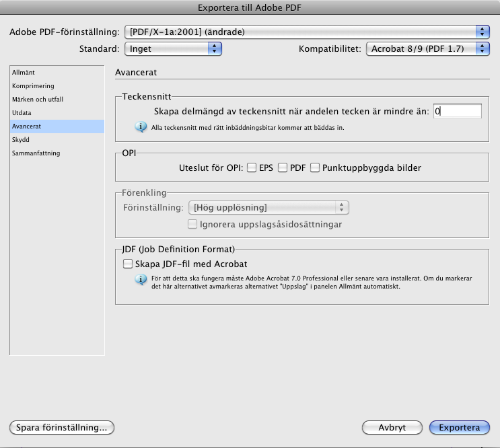Click the 'Adobe PDF-förinställning:' label
Viewport: 500px width, 448px height.
(x=65, y=32)
